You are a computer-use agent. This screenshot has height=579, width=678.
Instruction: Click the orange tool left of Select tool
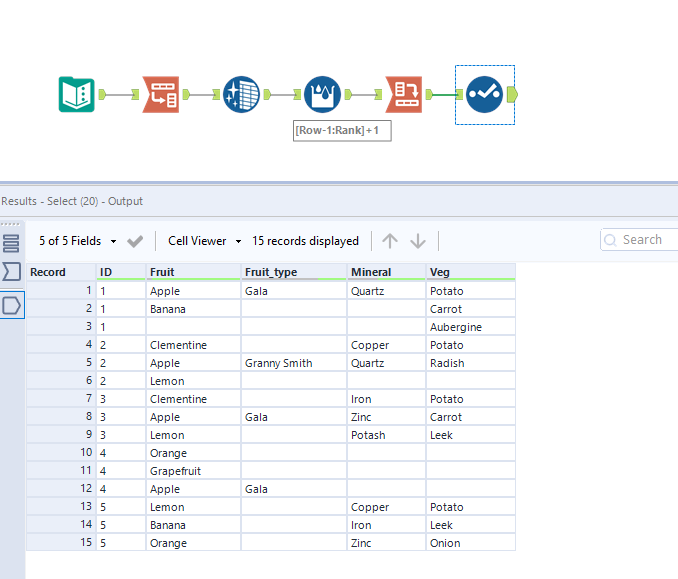(x=404, y=94)
